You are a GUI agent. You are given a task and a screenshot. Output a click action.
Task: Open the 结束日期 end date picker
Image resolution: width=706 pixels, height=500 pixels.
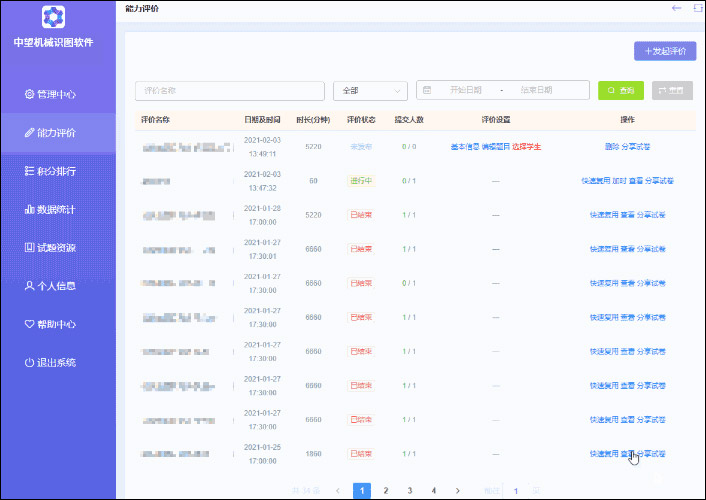(536, 91)
